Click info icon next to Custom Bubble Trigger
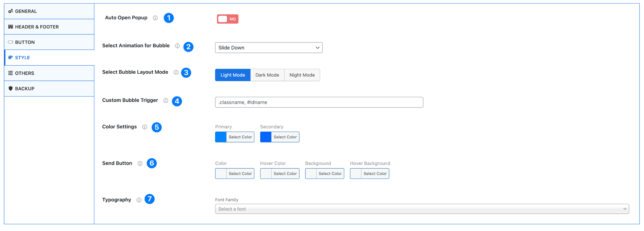644x231 pixels. (166, 100)
